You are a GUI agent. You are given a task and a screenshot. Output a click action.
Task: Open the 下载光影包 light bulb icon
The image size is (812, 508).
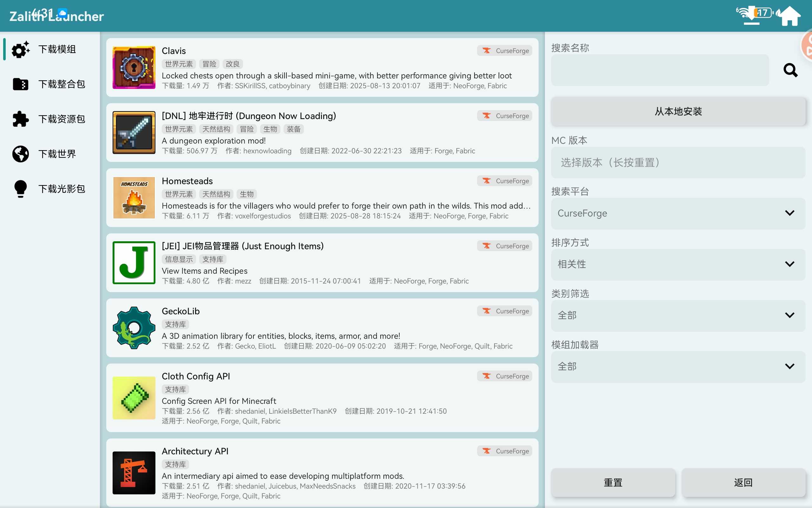click(21, 189)
